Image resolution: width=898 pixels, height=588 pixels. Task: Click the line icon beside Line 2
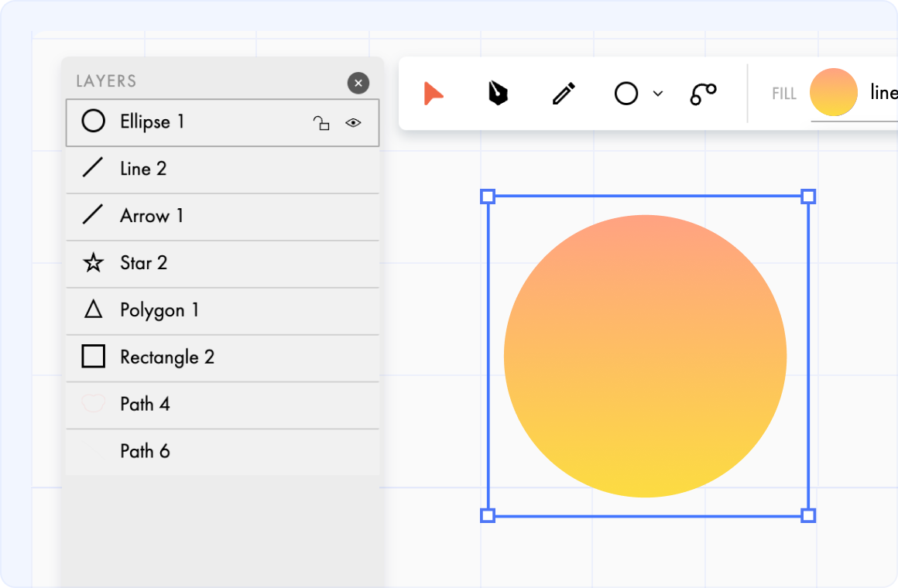93,169
